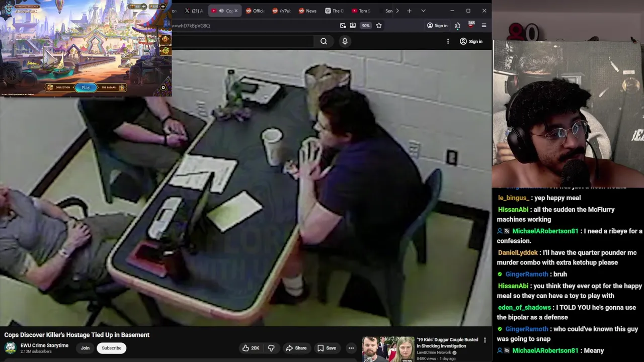Dislike the video with thumbs down

[271, 348]
